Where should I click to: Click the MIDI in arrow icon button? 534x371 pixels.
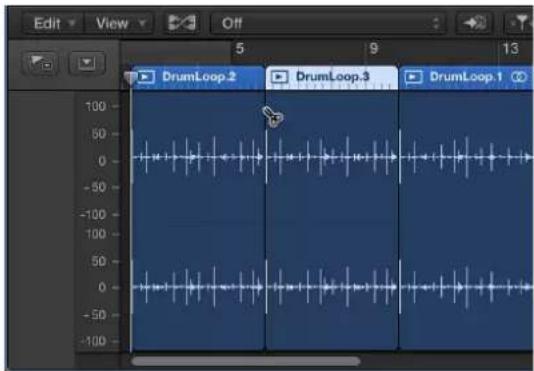point(474,23)
